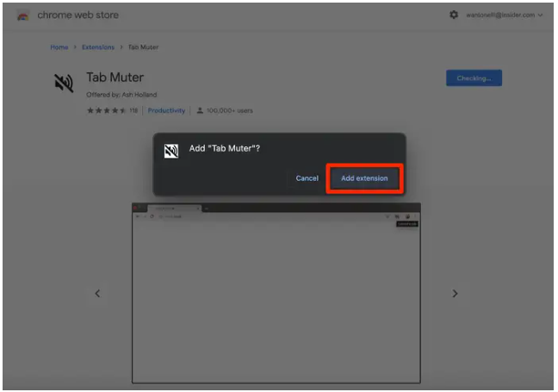This screenshot has height=392, width=558.
Task: Click the extension preview screenshot
Action: click(276, 293)
